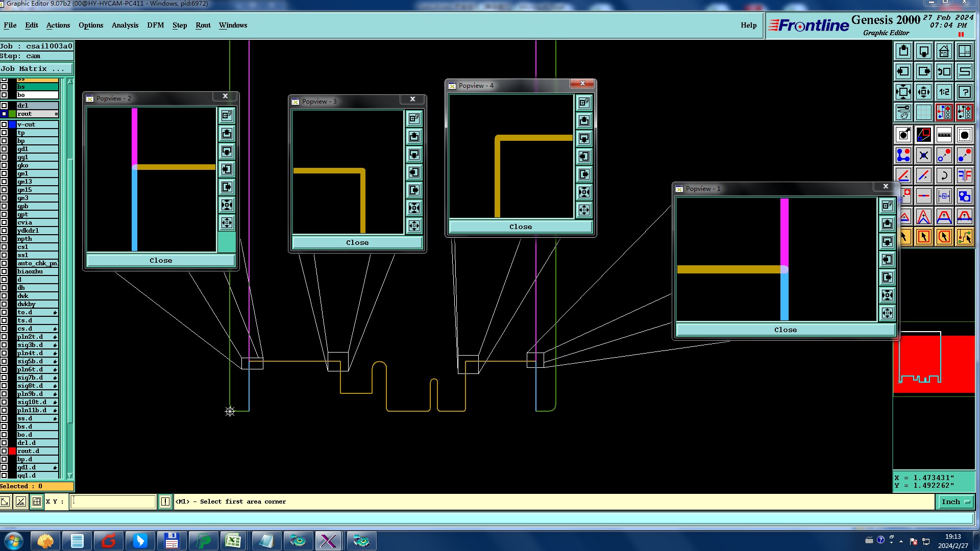
Task: Click the arrow beside pln11b.d layer
Action: click(55, 410)
